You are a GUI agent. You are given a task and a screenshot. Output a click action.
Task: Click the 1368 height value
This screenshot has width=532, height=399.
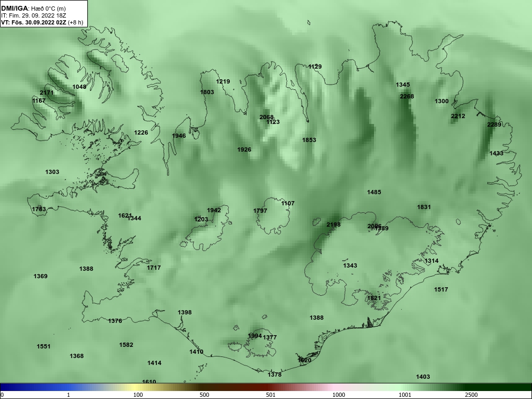77,356
